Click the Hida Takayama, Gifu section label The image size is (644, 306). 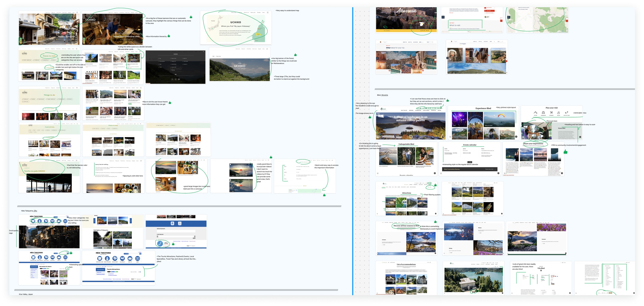click(29, 211)
